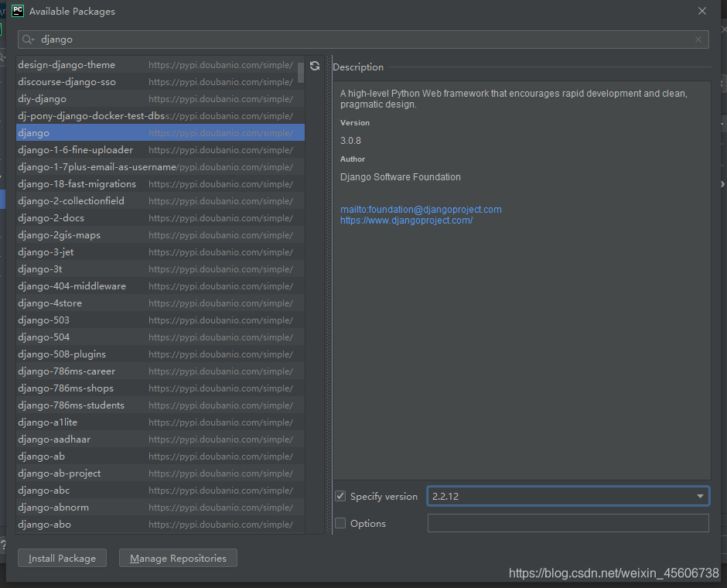Screen dimensions: 727x588
Task: Select django-504 package
Action: coord(160,337)
